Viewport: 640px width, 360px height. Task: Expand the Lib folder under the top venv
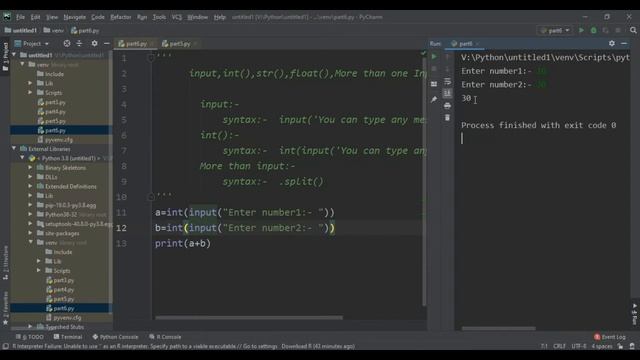tap(30, 83)
